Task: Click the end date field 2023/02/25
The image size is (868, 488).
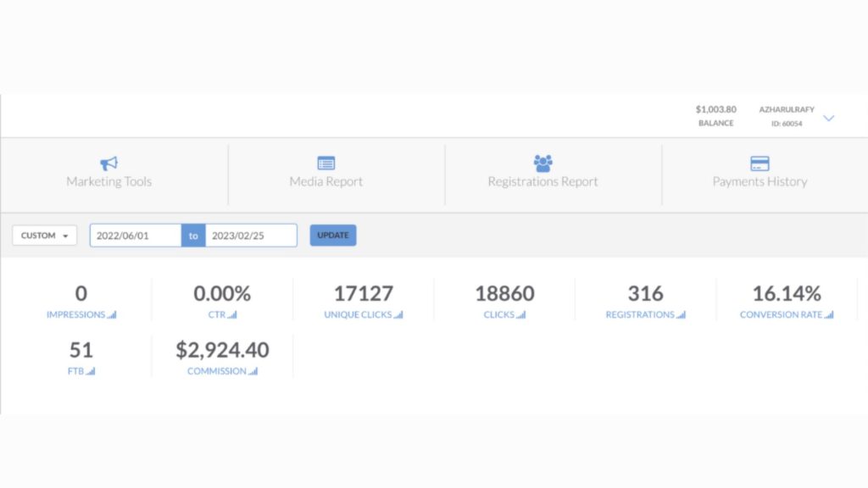Action: [x=251, y=236]
